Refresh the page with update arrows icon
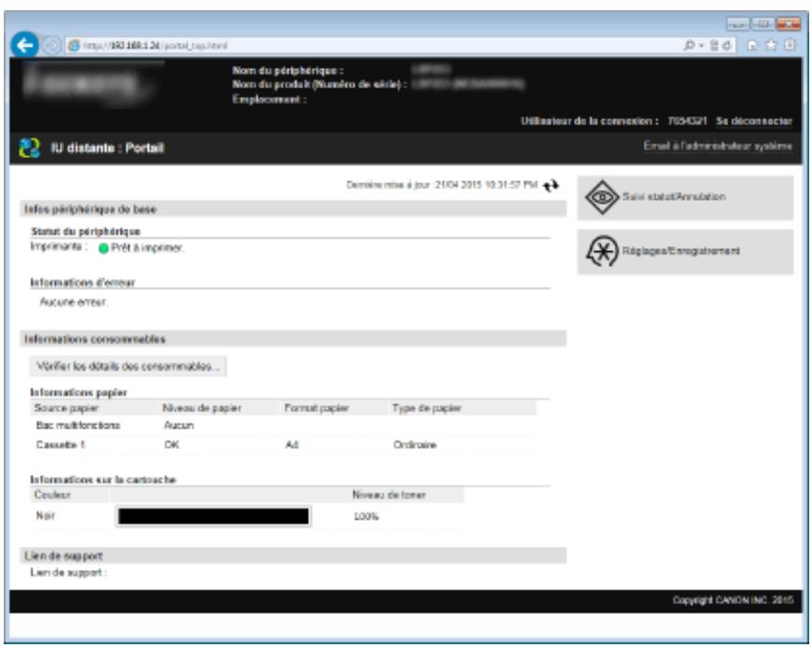 pyautogui.click(x=551, y=185)
